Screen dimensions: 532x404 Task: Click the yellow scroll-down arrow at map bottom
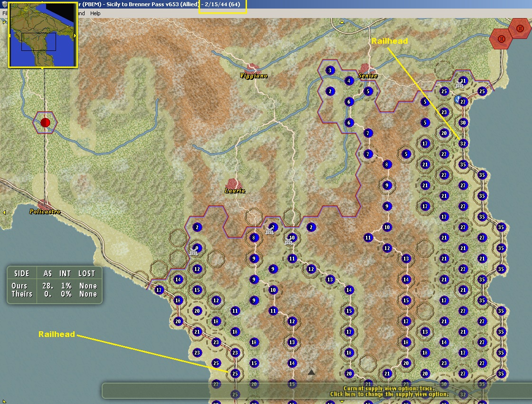(x=342, y=402)
